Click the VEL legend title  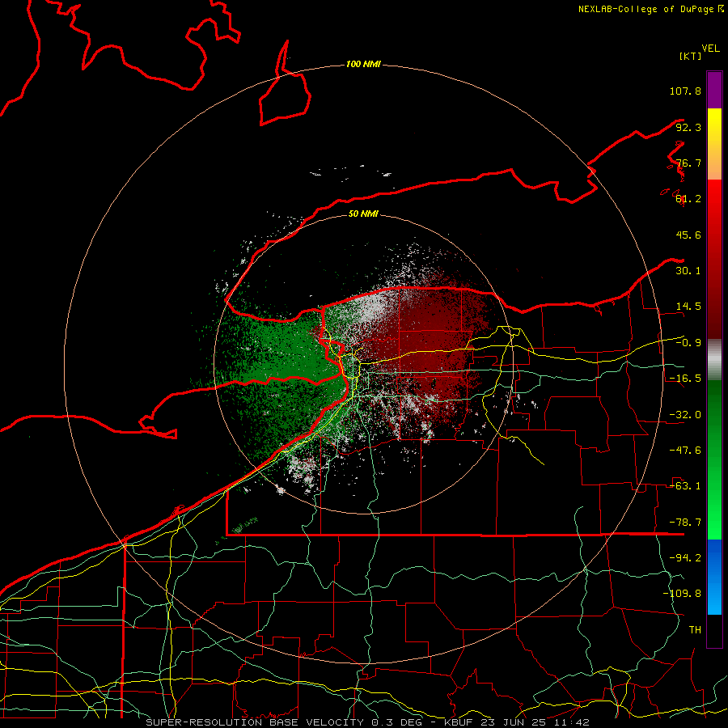tap(710, 49)
